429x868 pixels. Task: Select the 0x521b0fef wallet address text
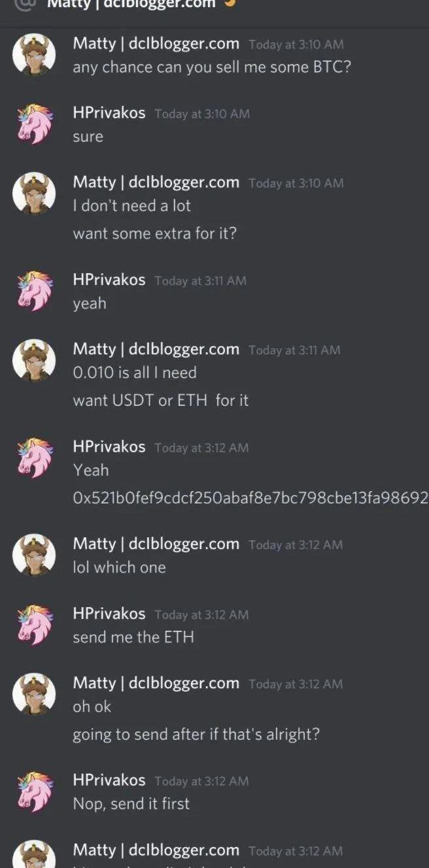[x=250, y=498]
